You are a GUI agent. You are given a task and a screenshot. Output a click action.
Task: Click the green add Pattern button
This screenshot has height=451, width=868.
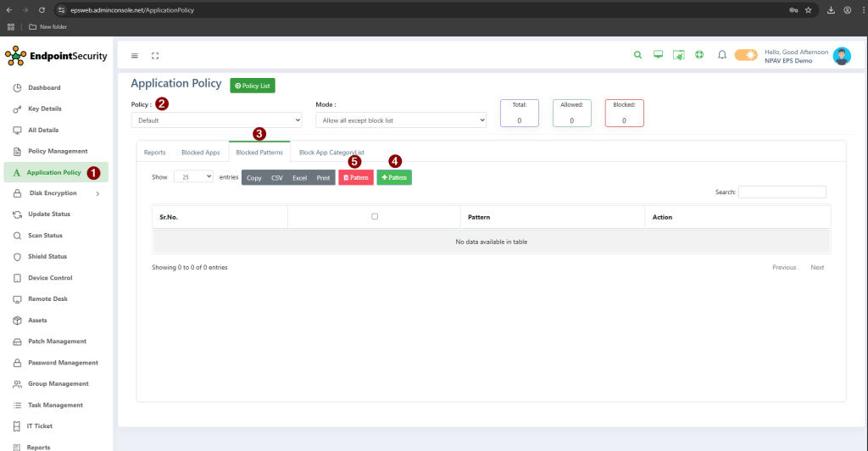pyautogui.click(x=394, y=178)
